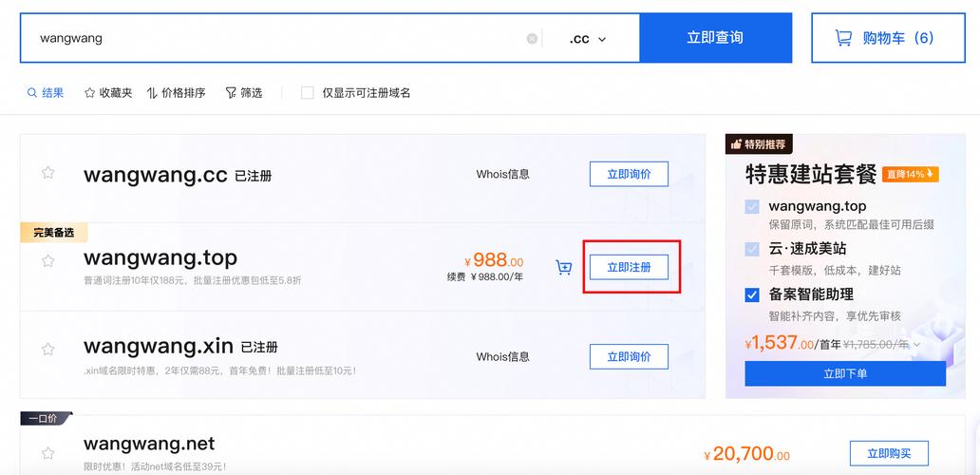Add wangwang.top to cart

(564, 268)
